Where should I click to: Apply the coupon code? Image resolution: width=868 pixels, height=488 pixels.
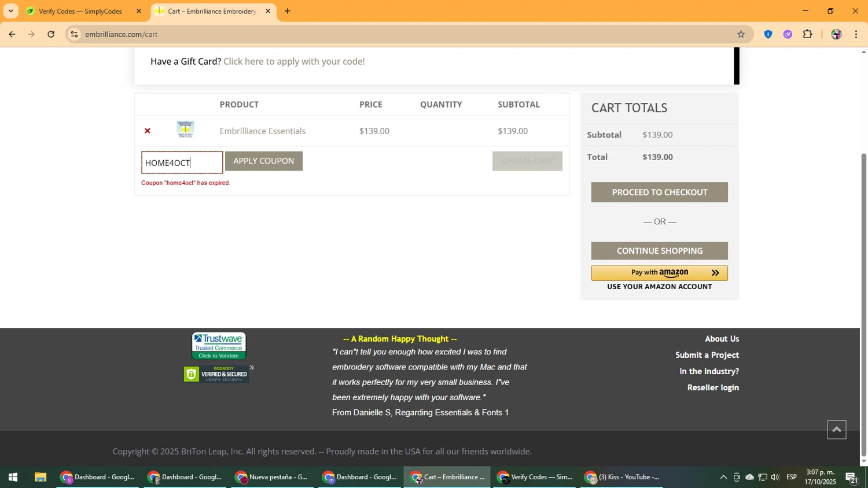point(264,161)
